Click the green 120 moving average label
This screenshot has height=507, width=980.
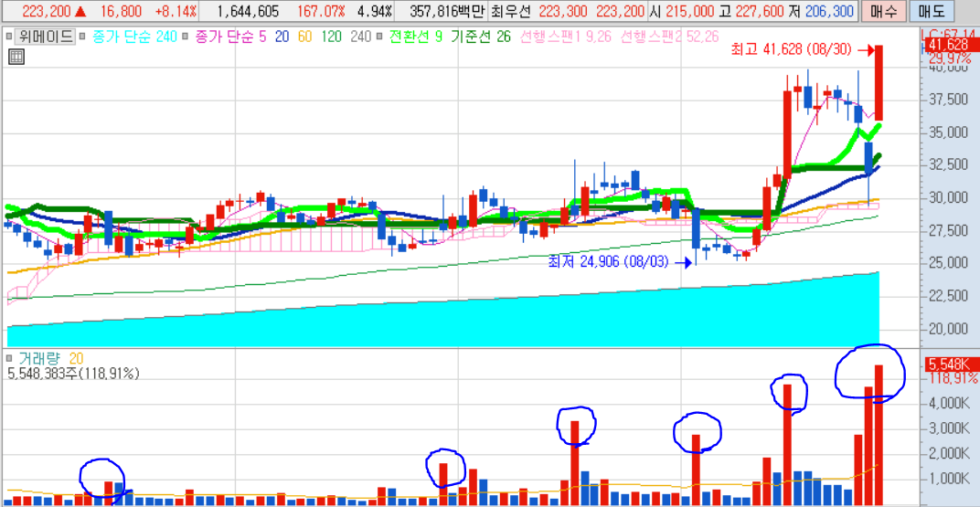click(x=331, y=37)
